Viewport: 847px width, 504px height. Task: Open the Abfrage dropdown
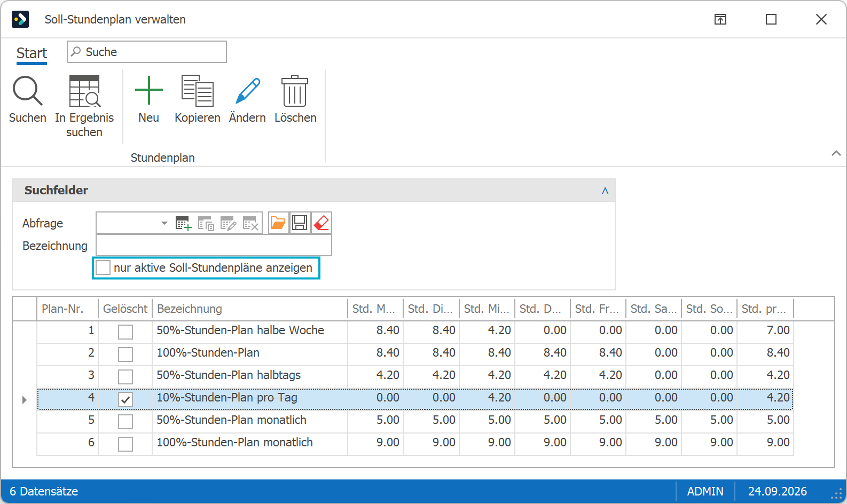[x=164, y=223]
